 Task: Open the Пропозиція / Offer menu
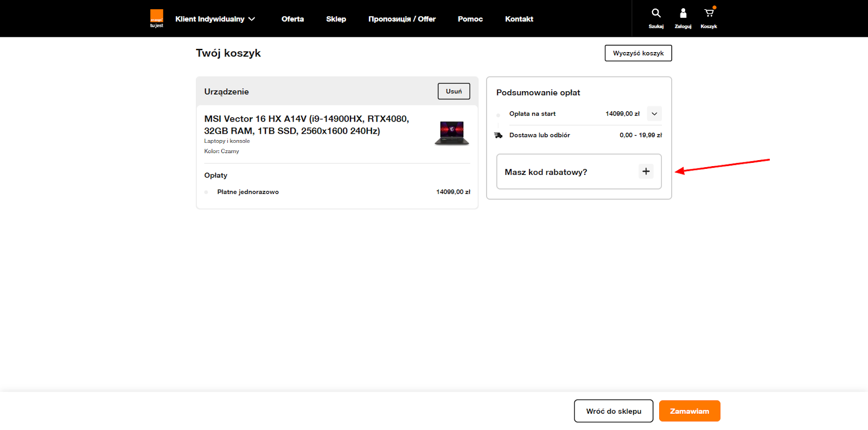pos(402,19)
